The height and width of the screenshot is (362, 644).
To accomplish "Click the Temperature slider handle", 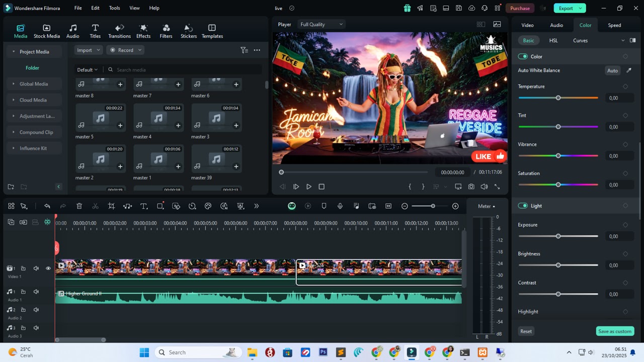I will coord(558,98).
